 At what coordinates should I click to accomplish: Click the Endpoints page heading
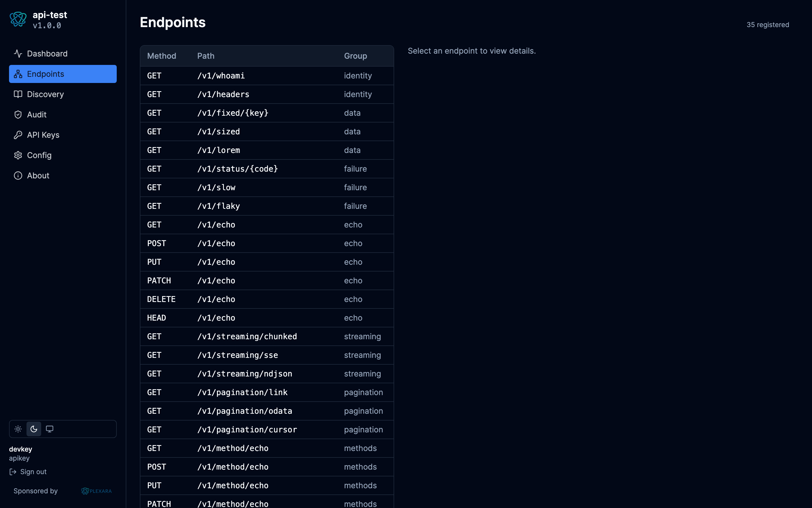click(x=173, y=23)
